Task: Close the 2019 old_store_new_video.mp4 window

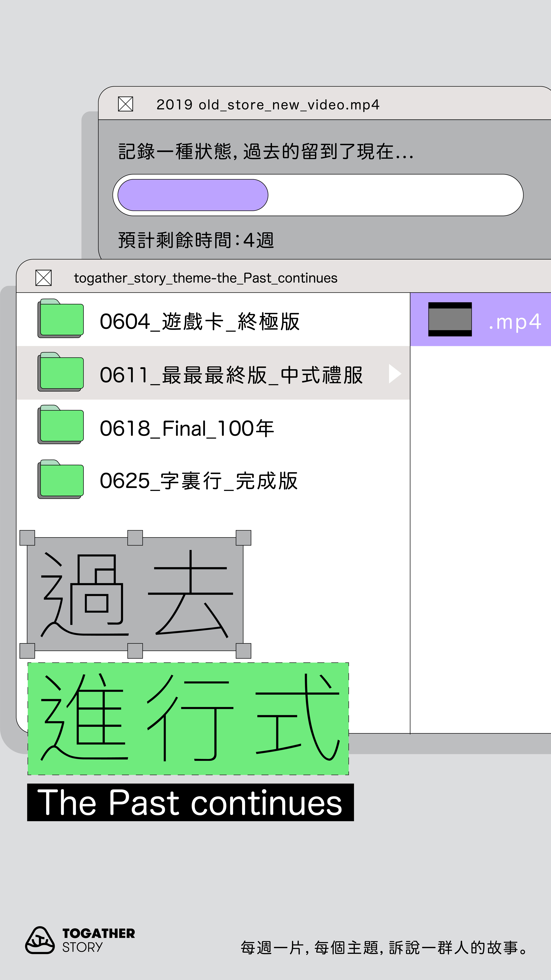Action: pos(126,104)
